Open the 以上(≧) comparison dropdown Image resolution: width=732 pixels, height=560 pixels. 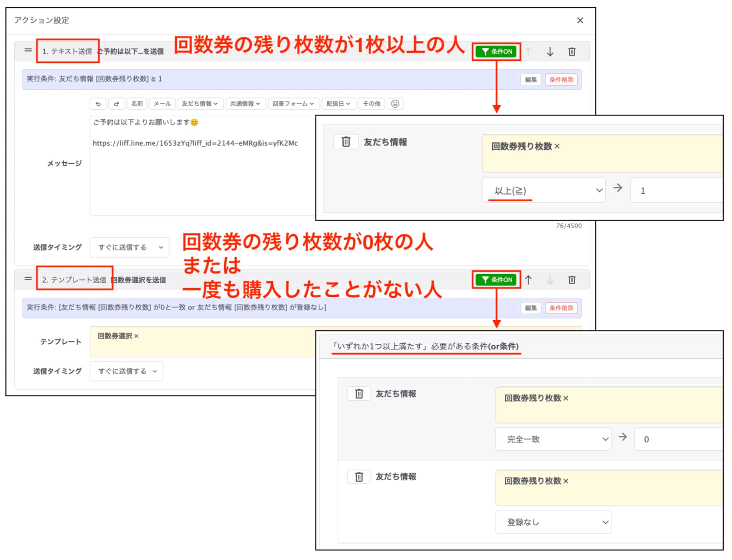pyautogui.click(x=544, y=190)
